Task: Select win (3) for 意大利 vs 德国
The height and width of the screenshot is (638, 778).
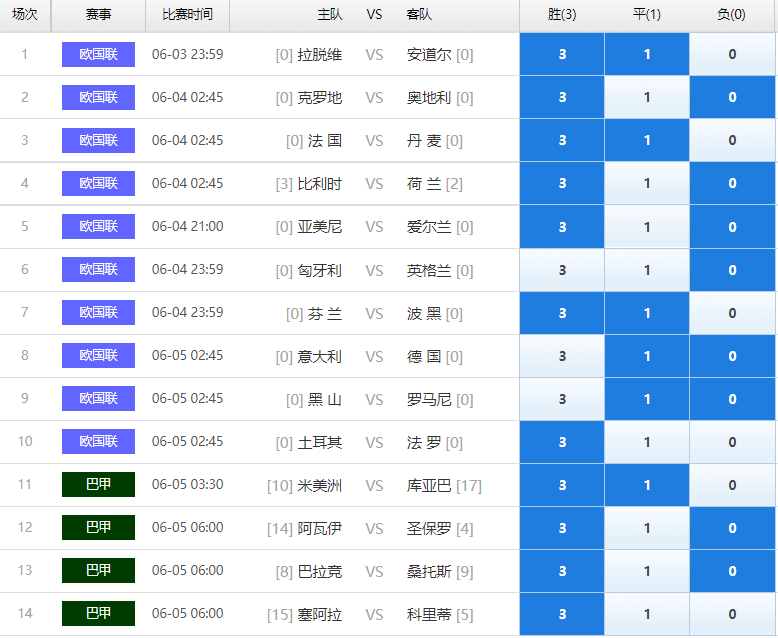Action: (x=562, y=356)
